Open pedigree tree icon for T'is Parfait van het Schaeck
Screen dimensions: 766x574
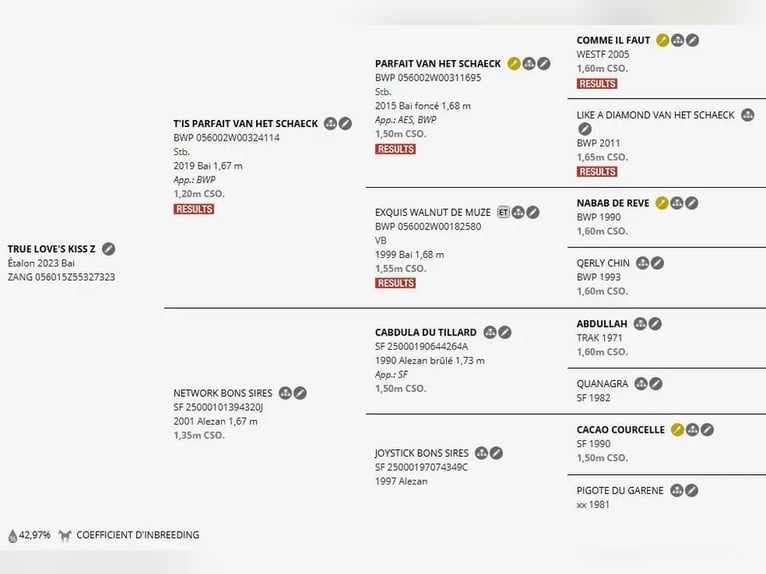(330, 124)
